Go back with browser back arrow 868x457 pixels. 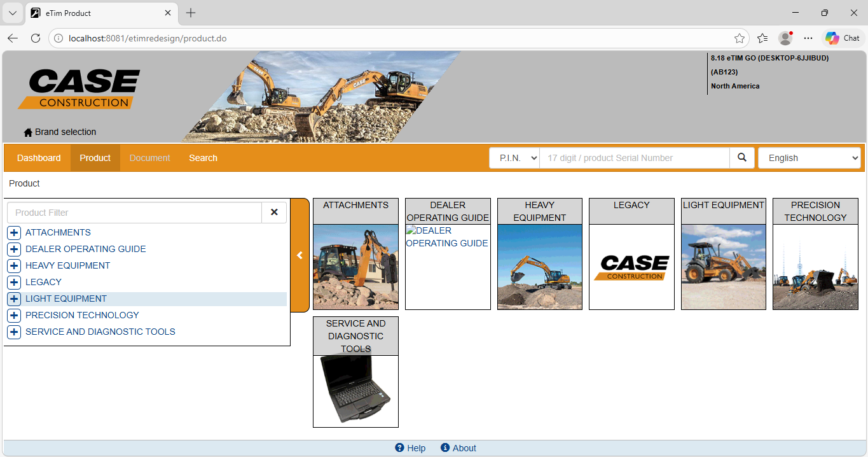coord(13,38)
